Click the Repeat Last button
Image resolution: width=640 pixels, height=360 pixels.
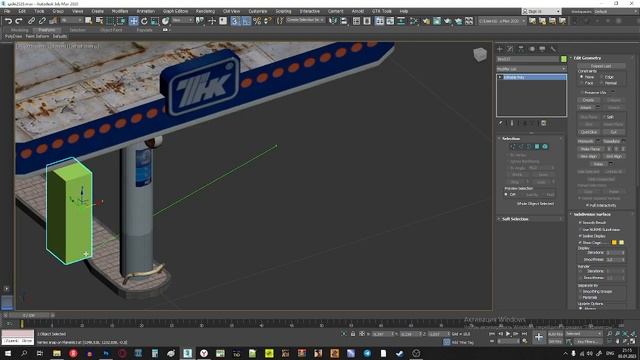(x=601, y=66)
